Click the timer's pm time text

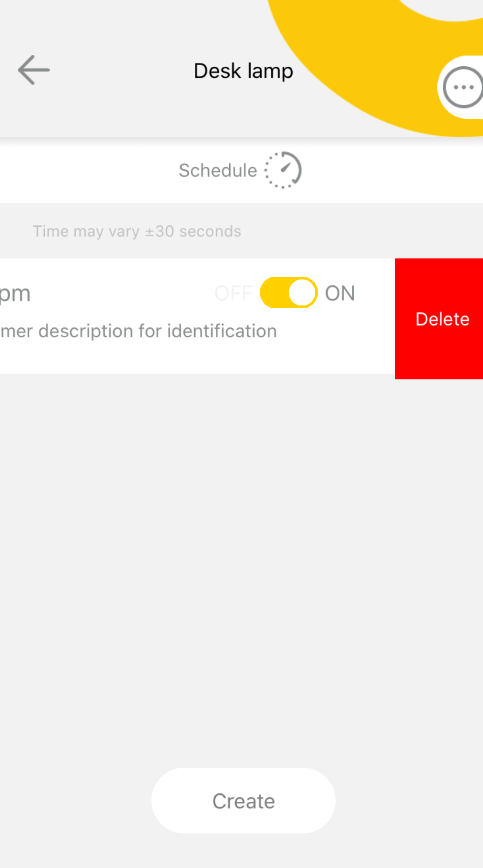coord(15,294)
